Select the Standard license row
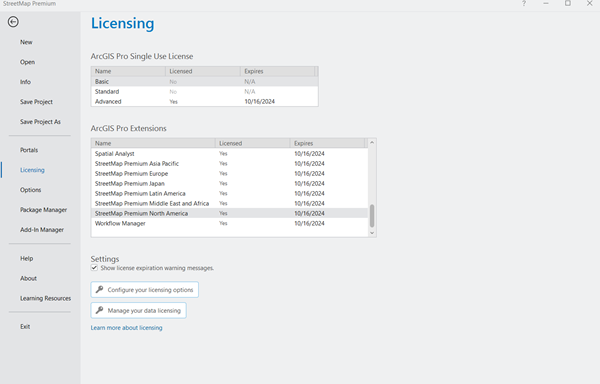This screenshot has height=384, width=600. (x=204, y=91)
